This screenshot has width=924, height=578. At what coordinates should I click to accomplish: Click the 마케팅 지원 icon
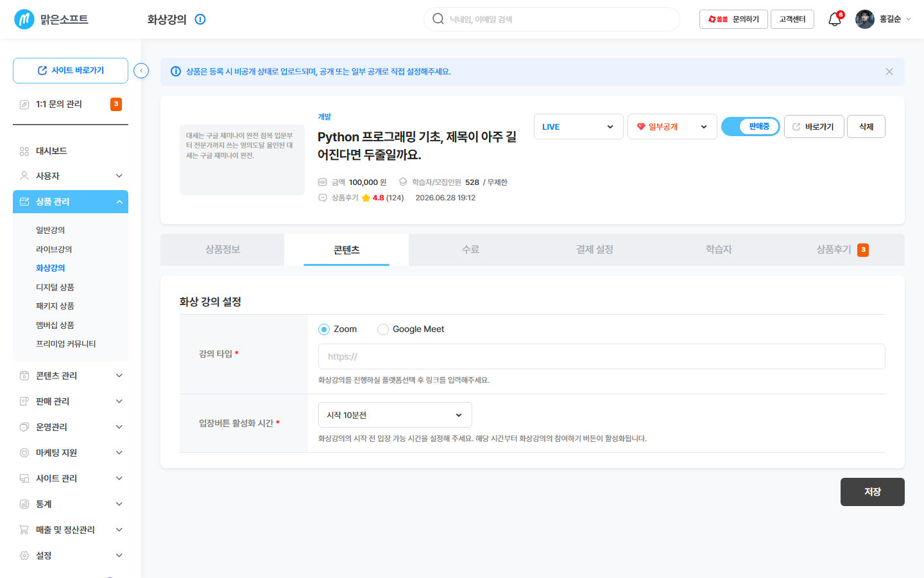pos(24,453)
